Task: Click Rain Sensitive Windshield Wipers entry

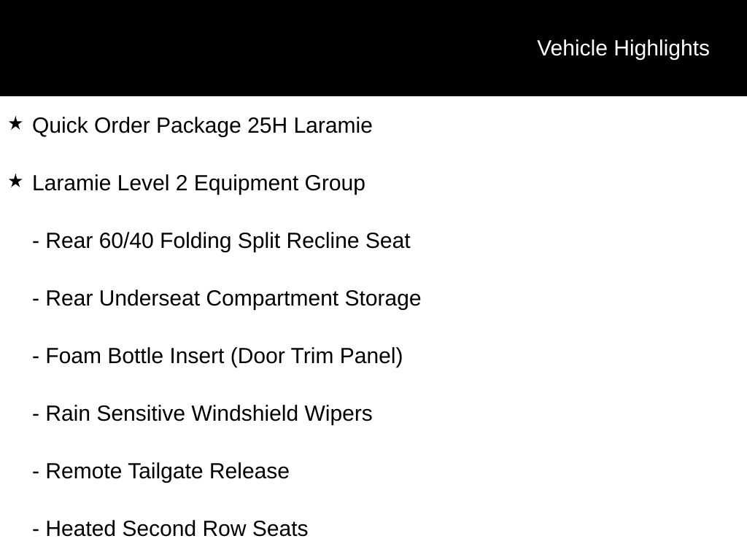Action: [x=209, y=413]
